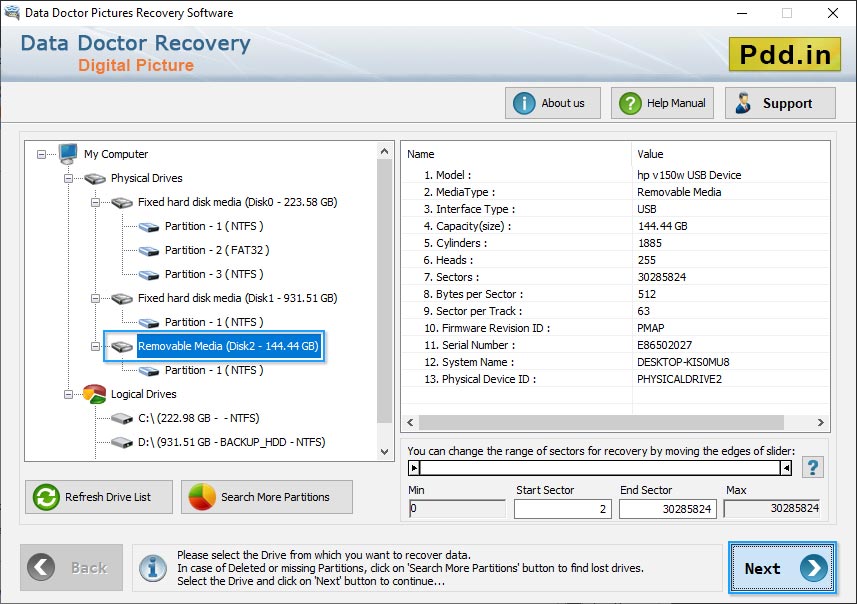Select Partition - 1 under Removable Media
The width and height of the screenshot is (857, 604).
214,371
